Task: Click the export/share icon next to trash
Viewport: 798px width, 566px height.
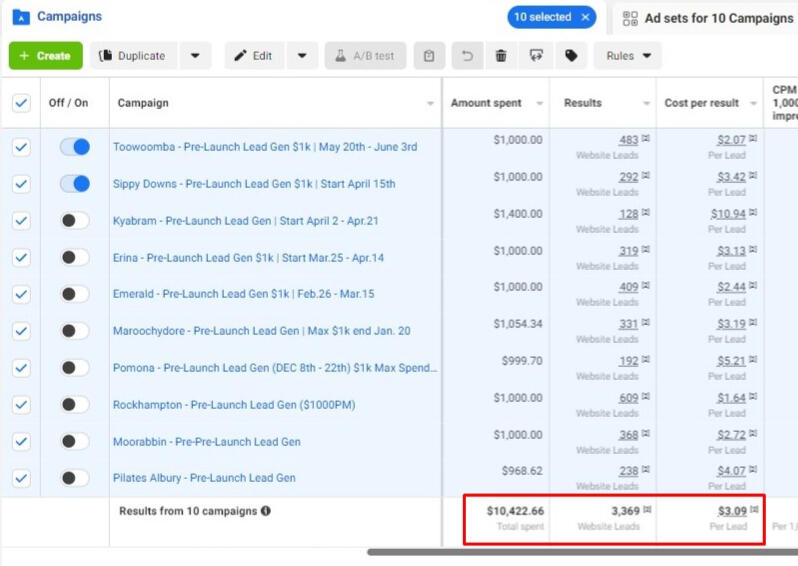Action: pyautogui.click(x=536, y=55)
